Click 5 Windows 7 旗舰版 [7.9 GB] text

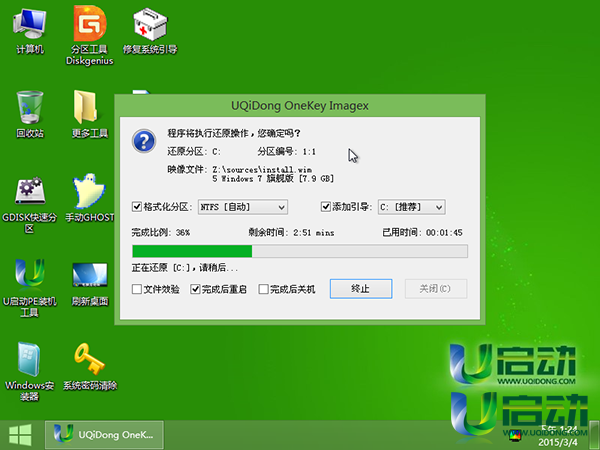pos(273,179)
